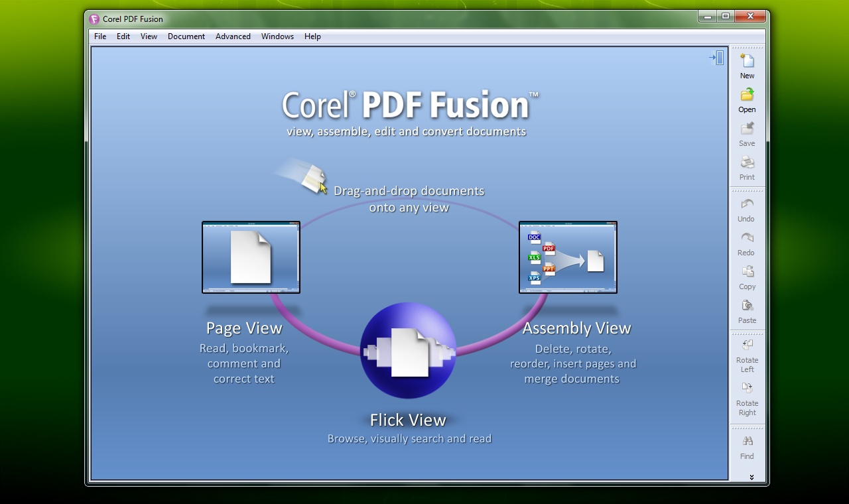Click the Paste icon
This screenshot has height=504, width=849.
(x=747, y=306)
